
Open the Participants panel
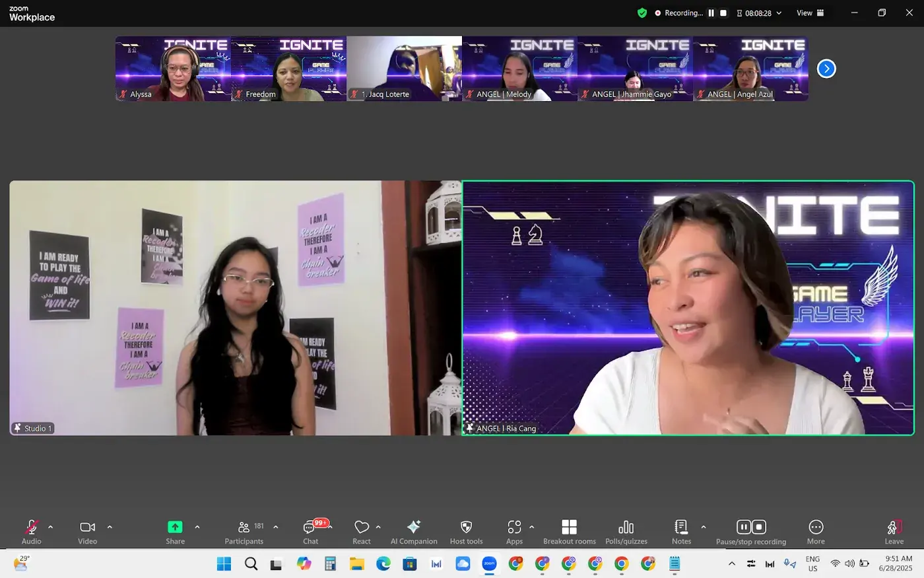[244, 532]
